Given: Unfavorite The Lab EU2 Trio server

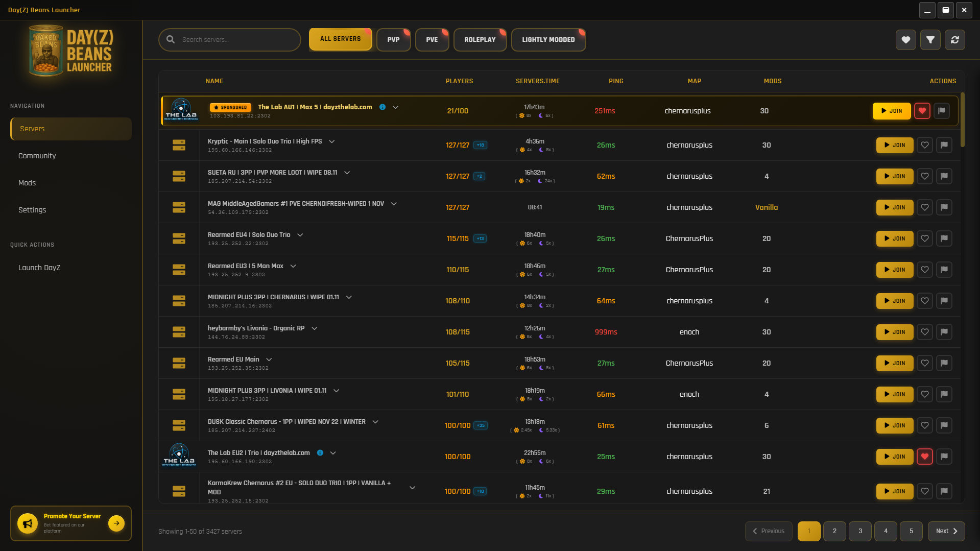Looking at the screenshot, I should tap(924, 457).
